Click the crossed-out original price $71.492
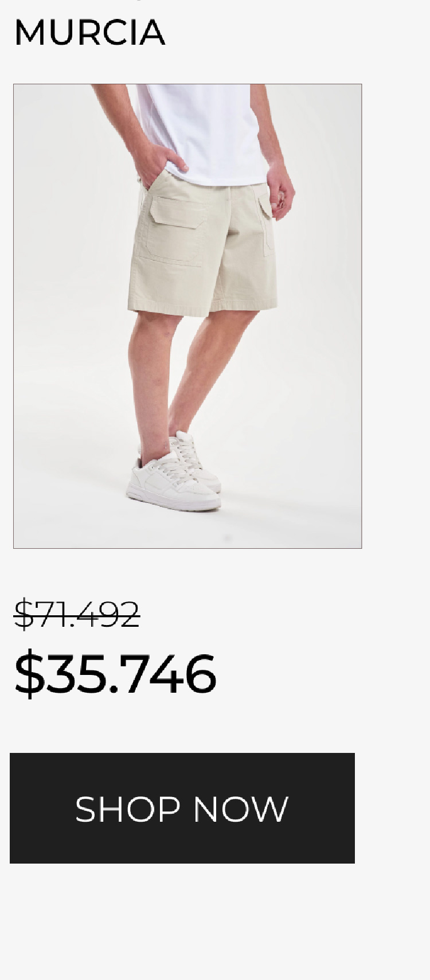This screenshot has width=430, height=980. [x=77, y=614]
